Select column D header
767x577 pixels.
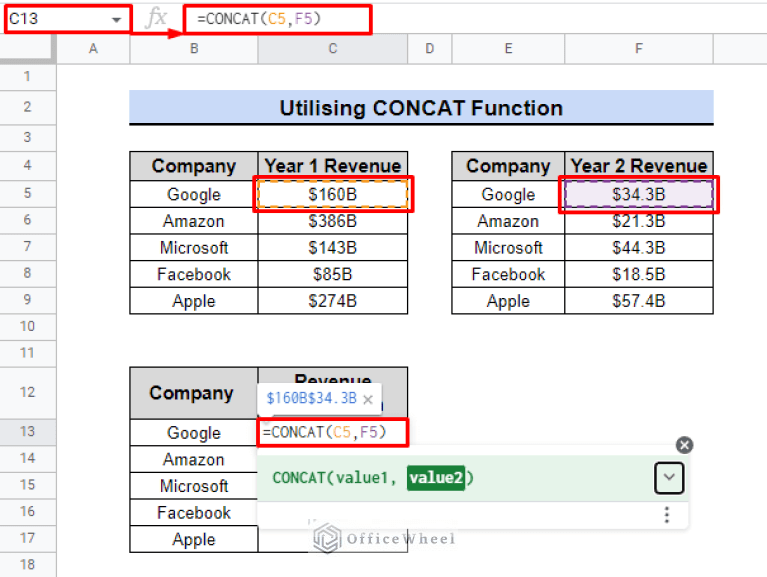[429, 49]
